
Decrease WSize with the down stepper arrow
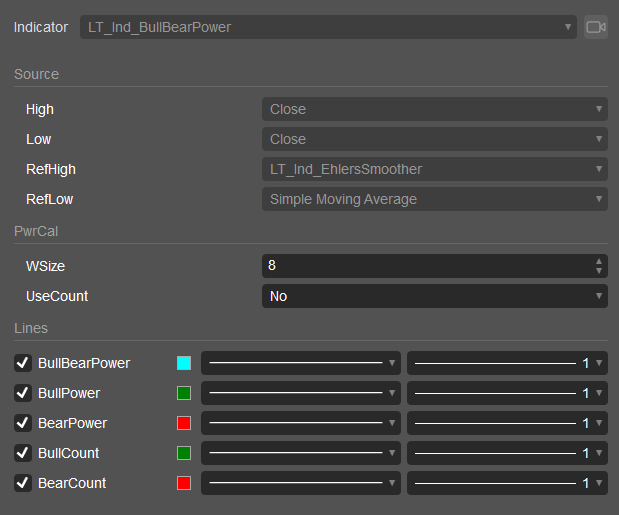[x=599, y=271]
